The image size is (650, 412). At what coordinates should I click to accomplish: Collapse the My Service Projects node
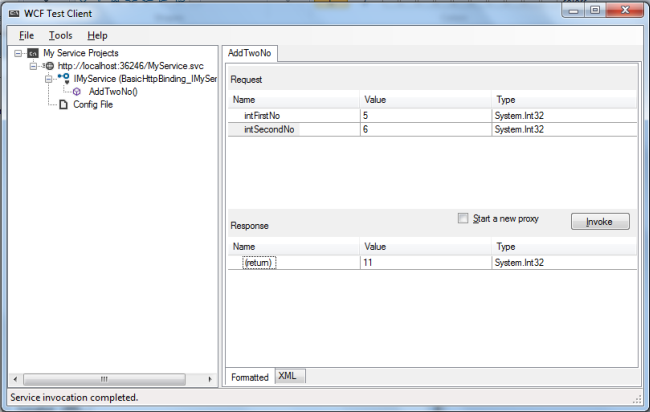pyautogui.click(x=18, y=53)
